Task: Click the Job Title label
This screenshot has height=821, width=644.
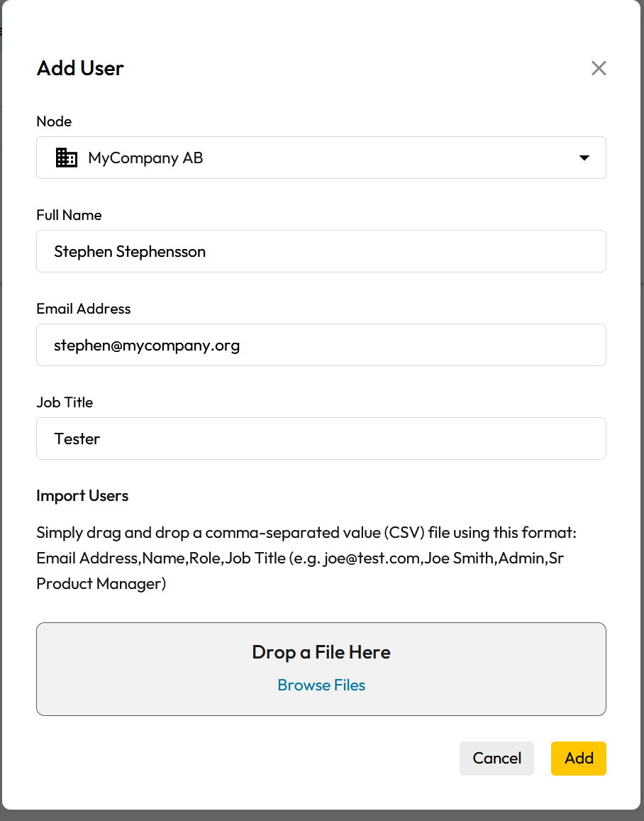Action: coord(65,402)
